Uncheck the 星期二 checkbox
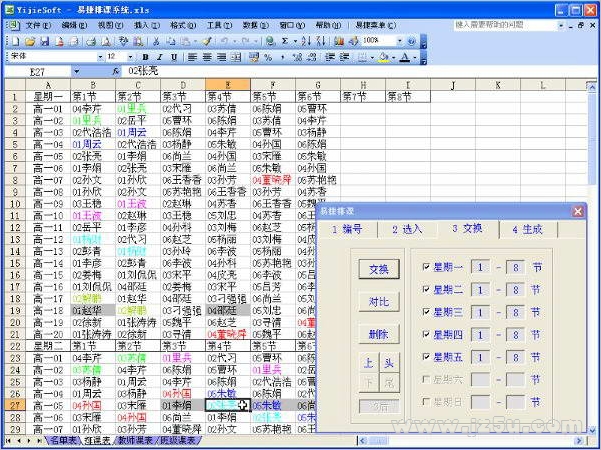The image size is (601, 450). (425, 289)
